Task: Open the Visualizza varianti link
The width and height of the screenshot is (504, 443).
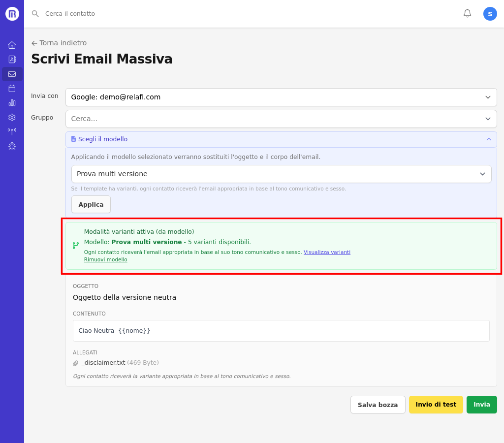Action: pos(327,252)
